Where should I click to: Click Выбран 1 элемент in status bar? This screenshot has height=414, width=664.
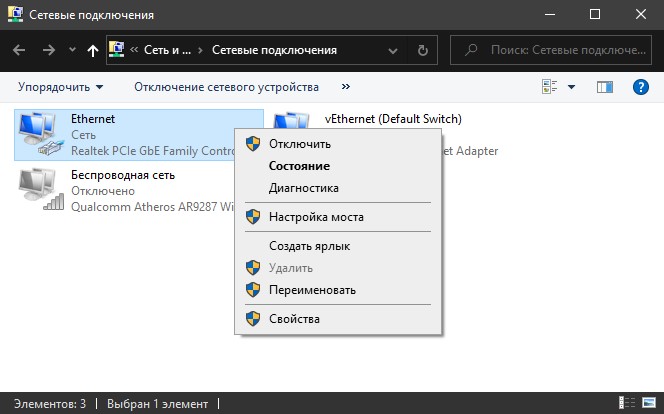[x=158, y=404]
